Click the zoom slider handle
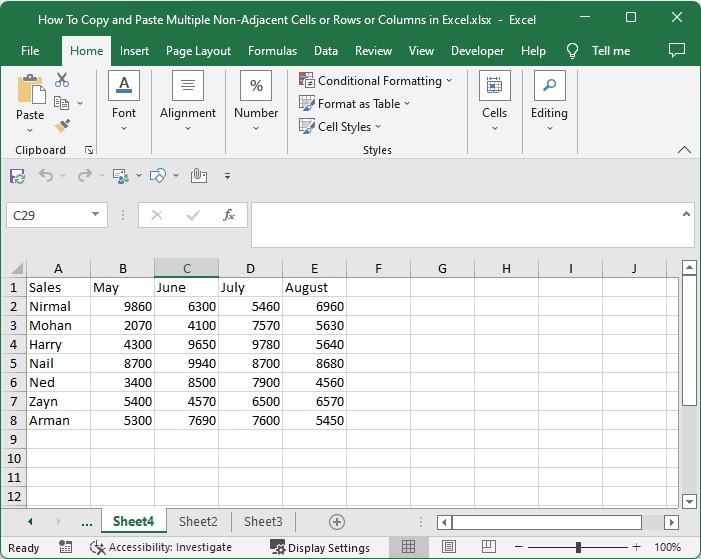 tap(578, 548)
